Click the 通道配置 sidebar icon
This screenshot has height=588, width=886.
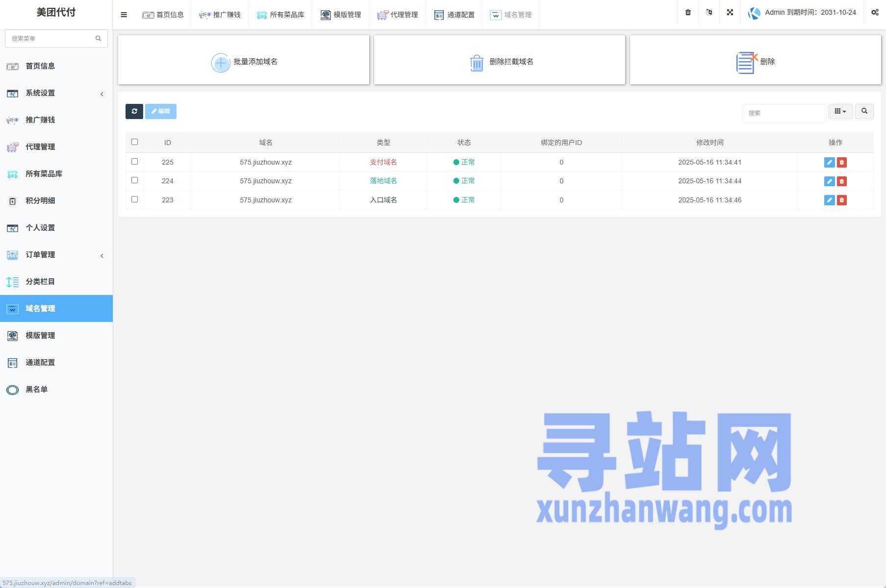(x=12, y=363)
